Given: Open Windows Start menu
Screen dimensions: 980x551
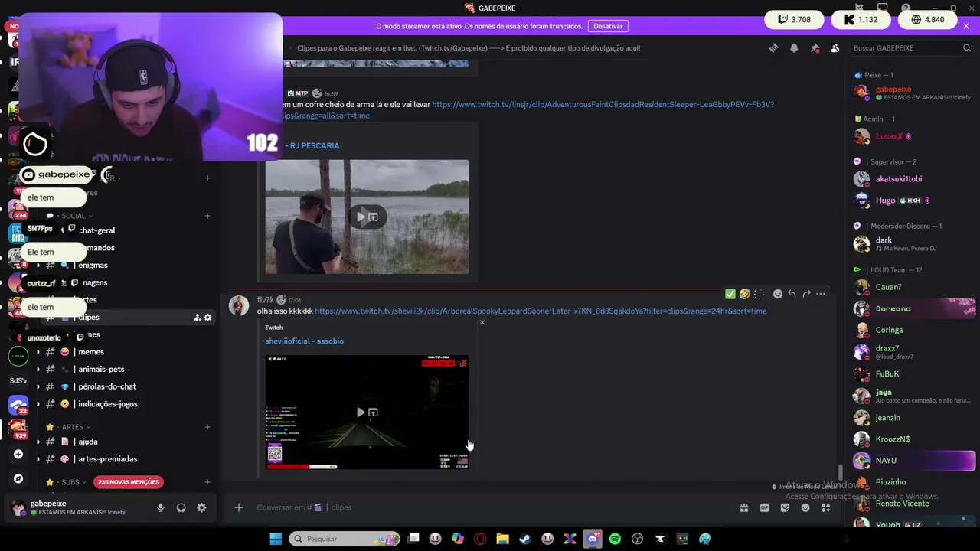Looking at the screenshot, I should [x=276, y=539].
